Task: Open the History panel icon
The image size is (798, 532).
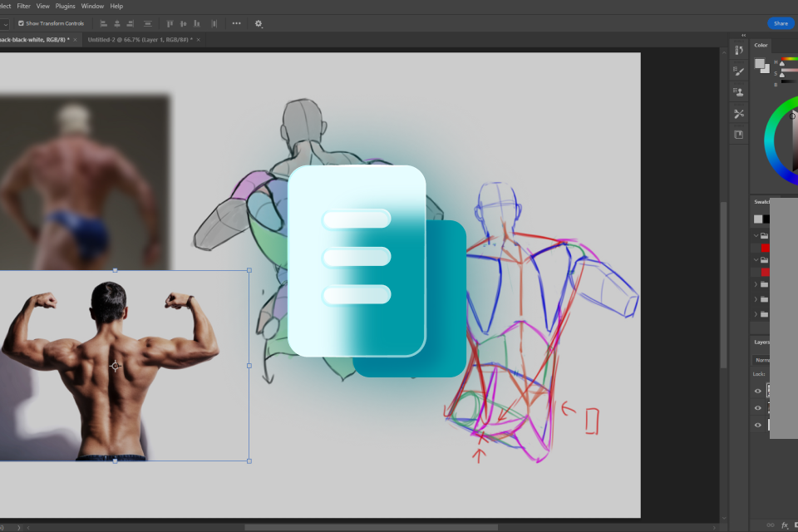Action: point(739,50)
